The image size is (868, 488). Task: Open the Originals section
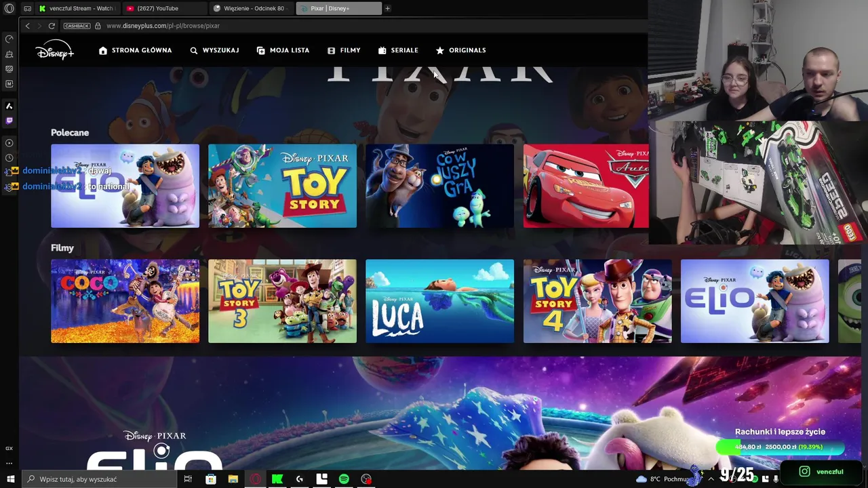[460, 50]
